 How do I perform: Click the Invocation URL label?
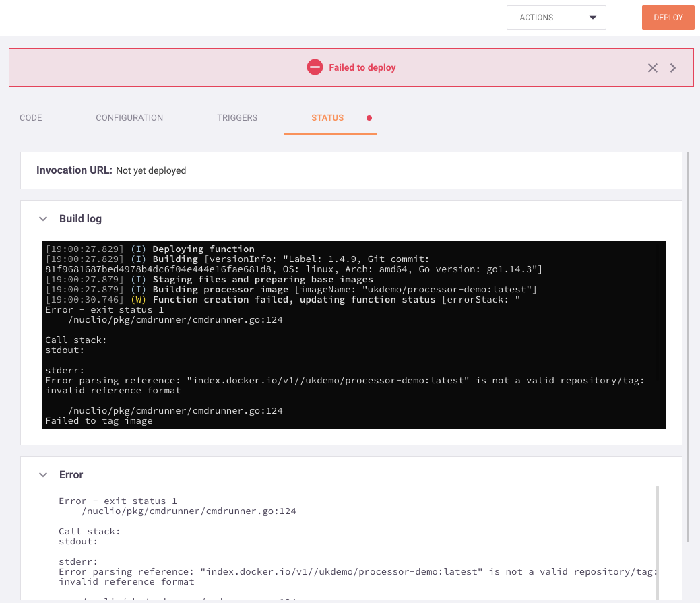[x=74, y=170]
